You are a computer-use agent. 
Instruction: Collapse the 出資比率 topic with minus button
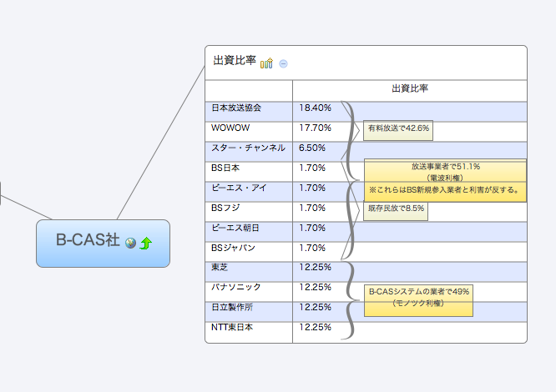(283, 63)
